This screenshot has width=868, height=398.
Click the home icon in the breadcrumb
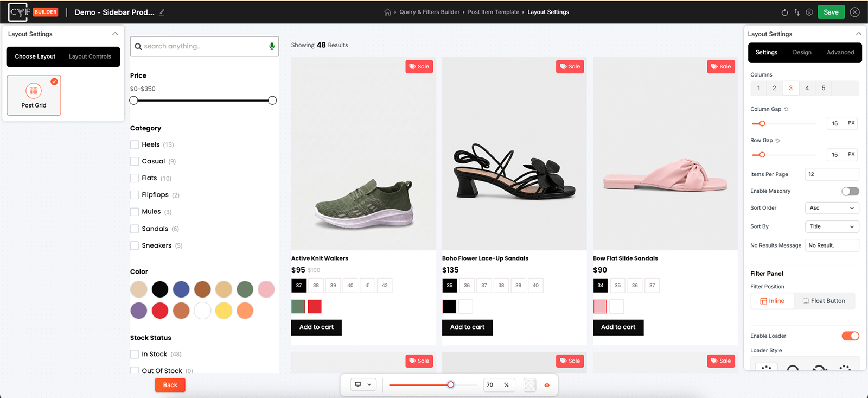click(x=387, y=12)
